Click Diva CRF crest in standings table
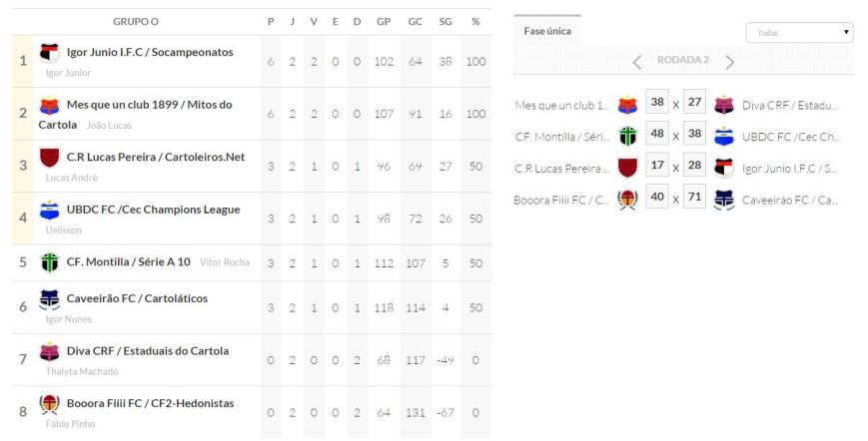The image size is (868, 441). pos(49,351)
